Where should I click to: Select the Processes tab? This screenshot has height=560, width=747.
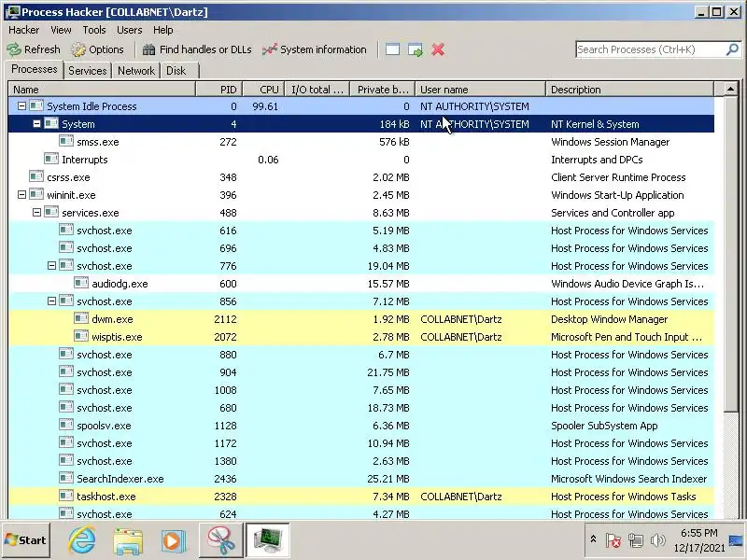(x=34, y=69)
